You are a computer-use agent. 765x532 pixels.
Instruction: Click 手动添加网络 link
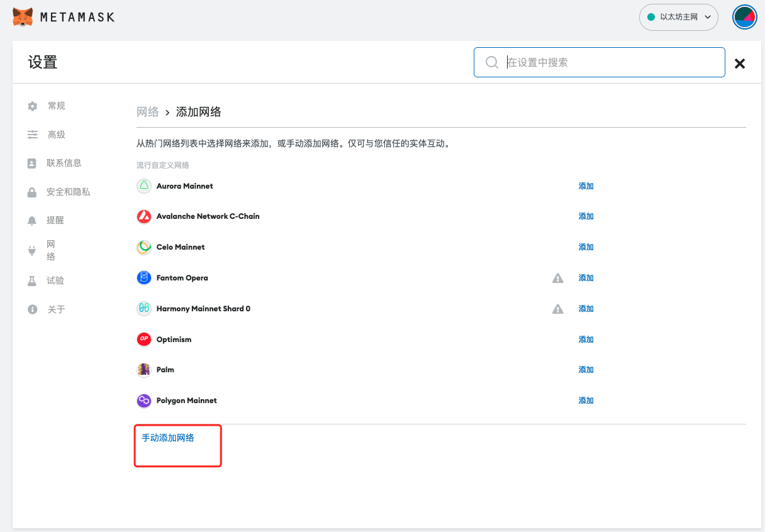(x=168, y=438)
